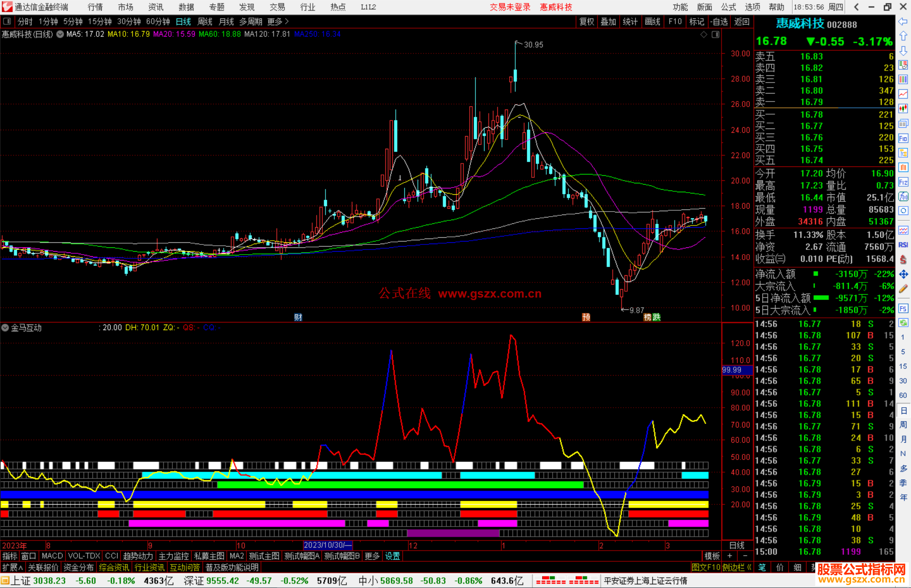Open the F10 info icon in sidebar
Image resolution: width=911 pixels, height=588 pixels.
point(903,138)
